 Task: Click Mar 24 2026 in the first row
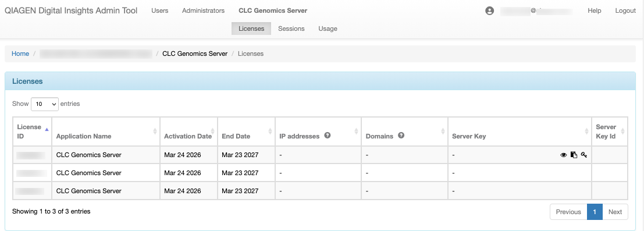pyautogui.click(x=183, y=155)
